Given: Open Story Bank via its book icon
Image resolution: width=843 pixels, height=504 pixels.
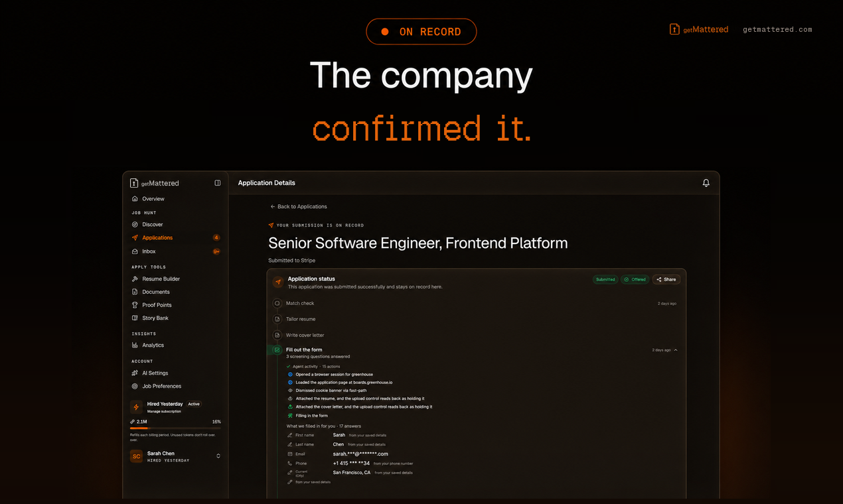Looking at the screenshot, I should 135,318.
